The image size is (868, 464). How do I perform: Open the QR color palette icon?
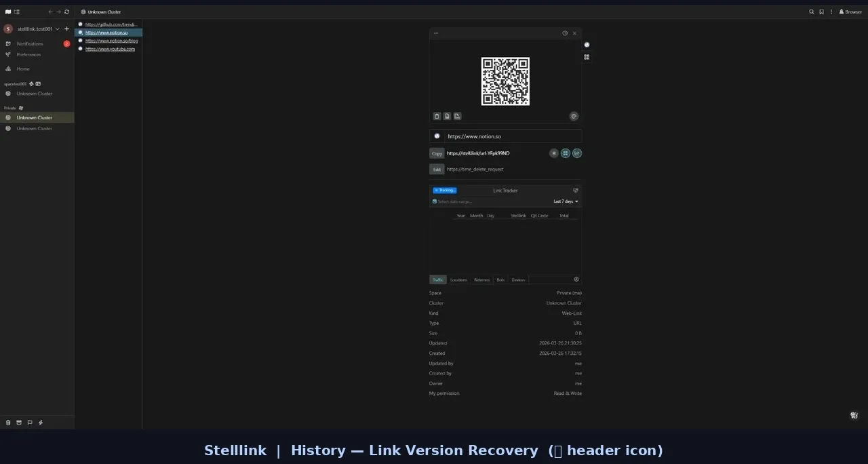pyautogui.click(x=574, y=116)
